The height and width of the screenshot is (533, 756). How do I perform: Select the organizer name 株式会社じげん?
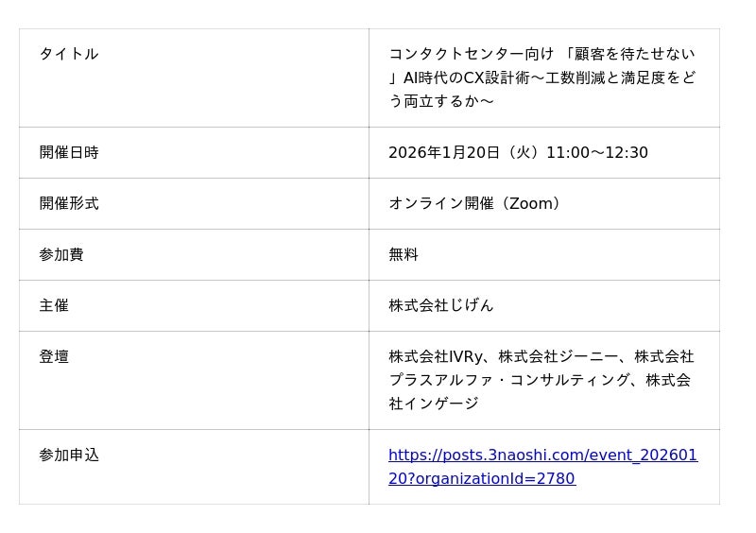pos(441,306)
